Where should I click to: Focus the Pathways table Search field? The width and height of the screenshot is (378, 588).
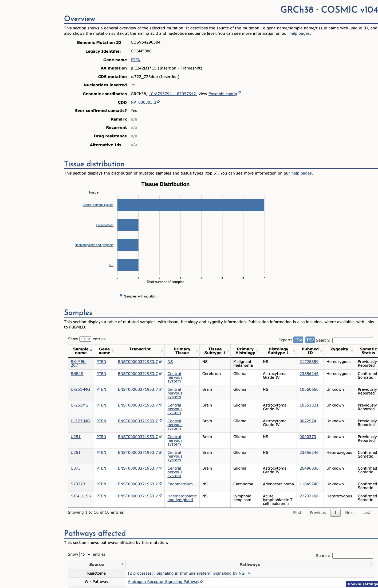tap(353, 556)
